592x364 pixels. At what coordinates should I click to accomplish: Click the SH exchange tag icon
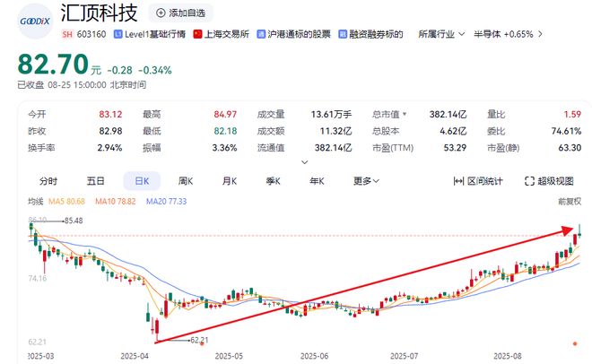click(67, 34)
